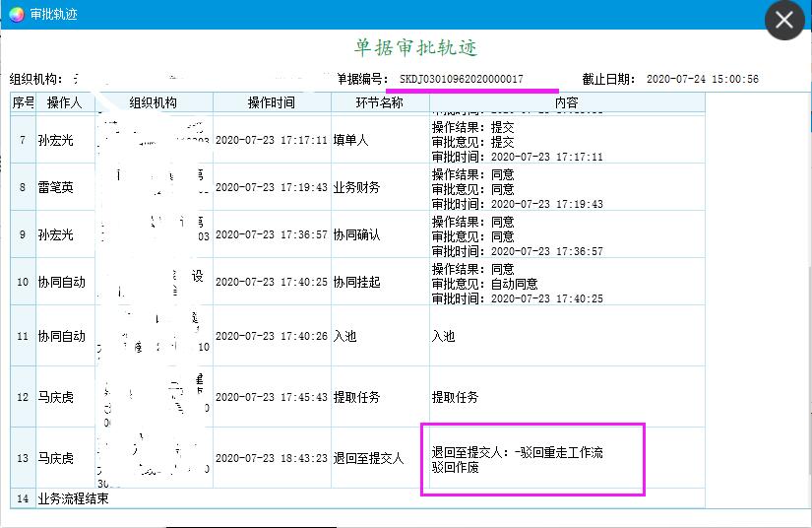Click the timestamp 2020-07-23 17:40:26 in row 11

(x=271, y=337)
